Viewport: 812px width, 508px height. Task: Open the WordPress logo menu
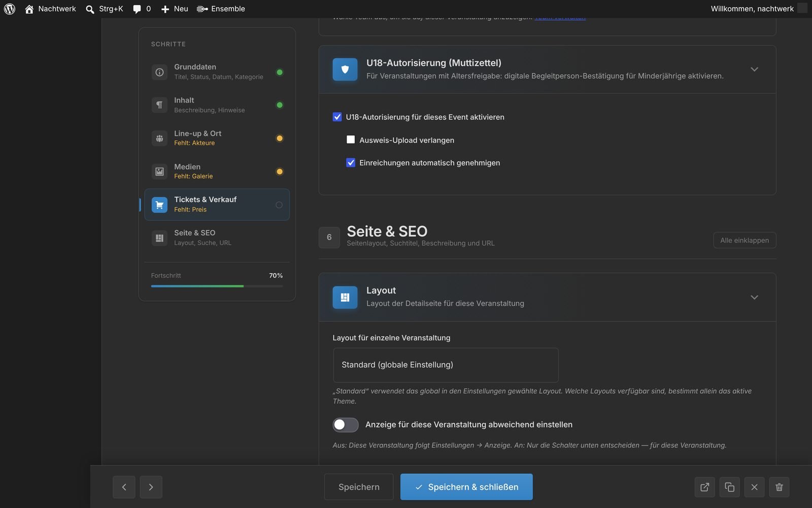10,9
